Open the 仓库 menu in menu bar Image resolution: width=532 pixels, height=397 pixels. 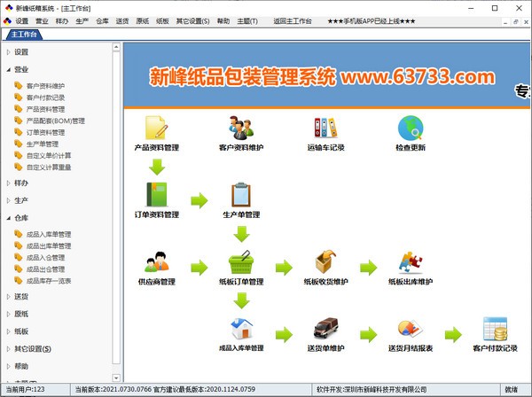click(x=102, y=21)
